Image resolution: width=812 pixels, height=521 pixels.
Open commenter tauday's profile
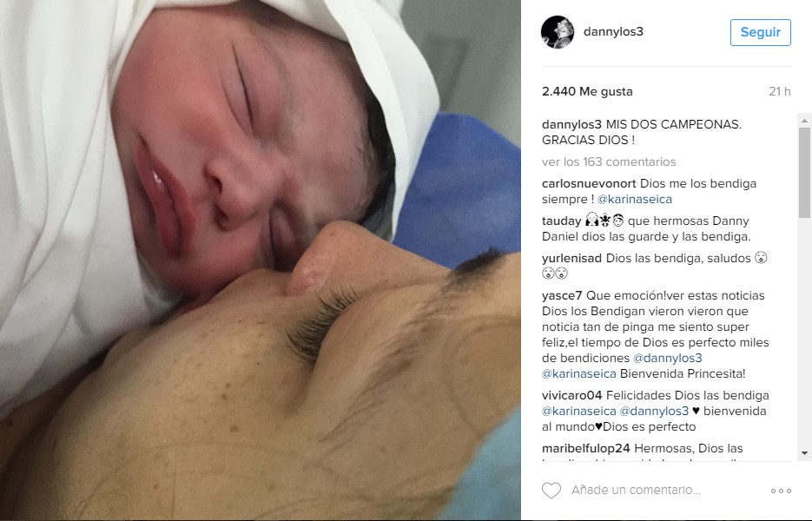point(561,221)
